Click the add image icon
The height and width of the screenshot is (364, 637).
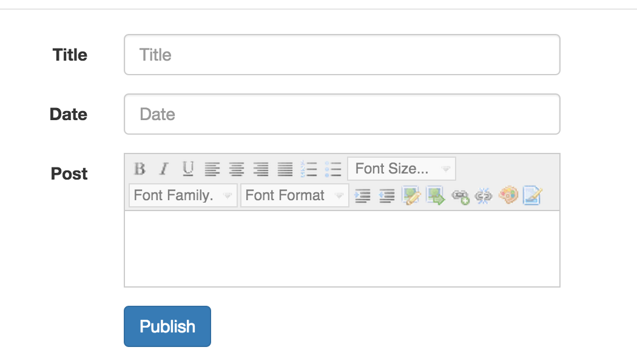point(412,195)
